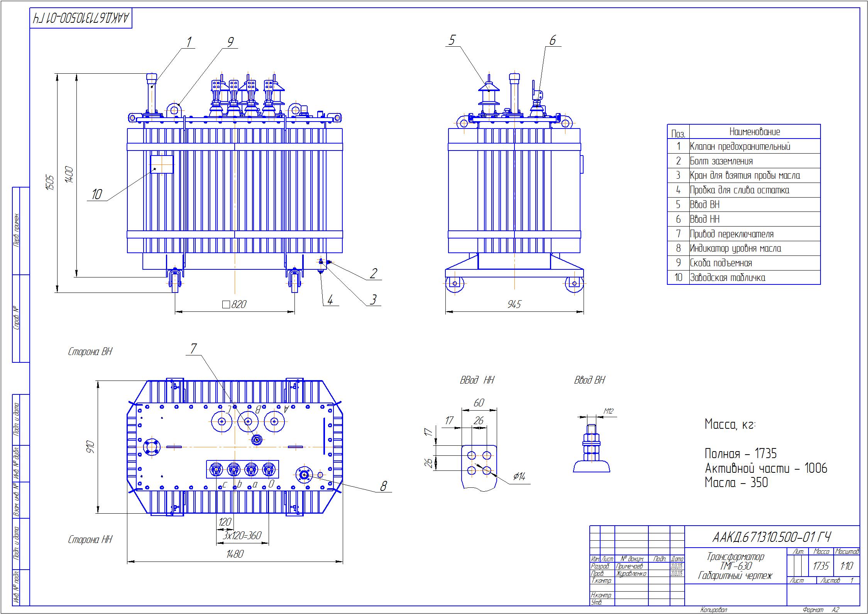Click the 'Сторона НН' label
This screenshot has height=614, width=868.
coord(90,540)
